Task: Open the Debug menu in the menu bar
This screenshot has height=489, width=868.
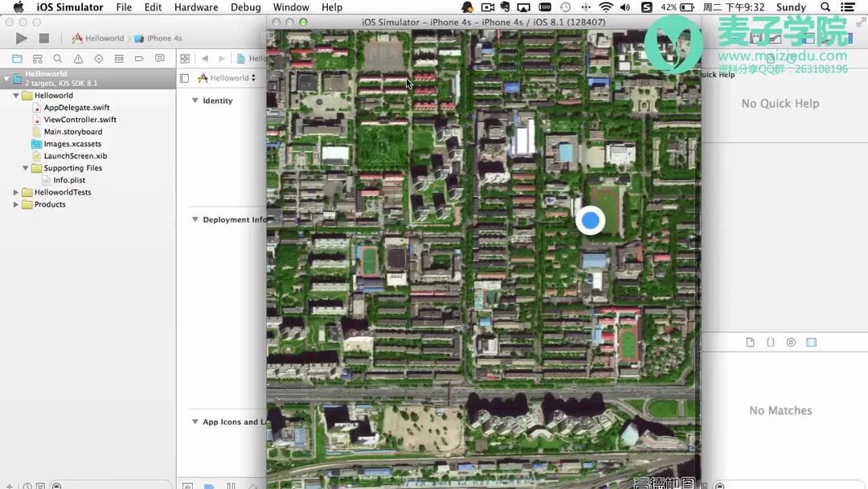Action: coord(245,6)
